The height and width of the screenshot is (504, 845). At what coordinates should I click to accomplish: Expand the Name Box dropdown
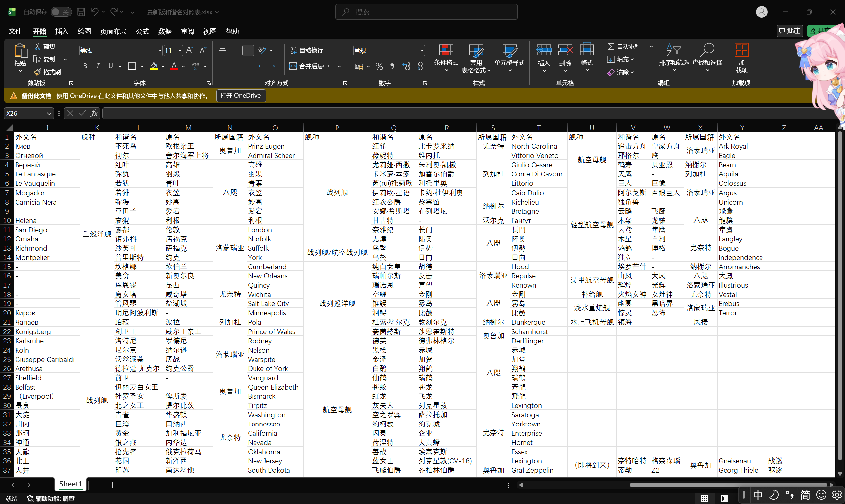[49, 113]
